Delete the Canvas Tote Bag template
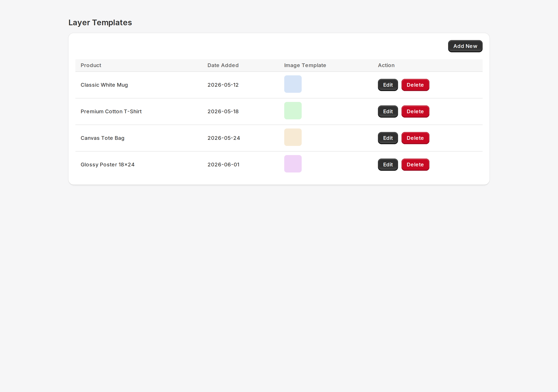The height and width of the screenshot is (392, 558). [x=415, y=138]
